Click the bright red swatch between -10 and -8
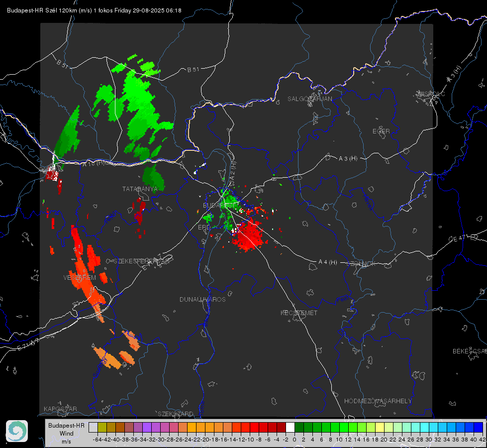 coord(254,428)
